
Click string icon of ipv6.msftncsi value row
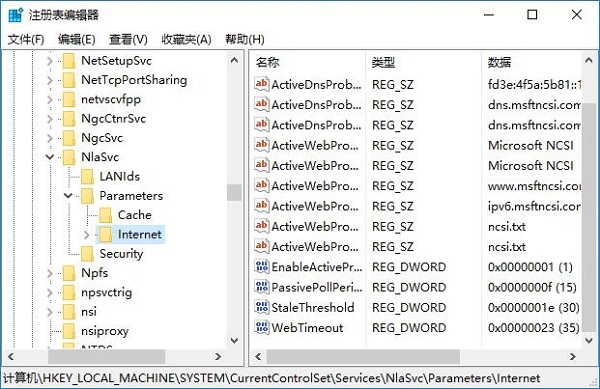[x=261, y=206]
